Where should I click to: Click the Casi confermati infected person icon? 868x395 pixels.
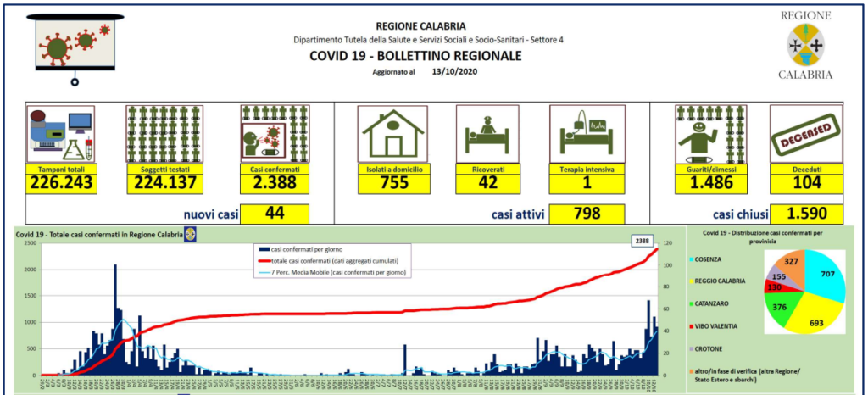coord(274,134)
